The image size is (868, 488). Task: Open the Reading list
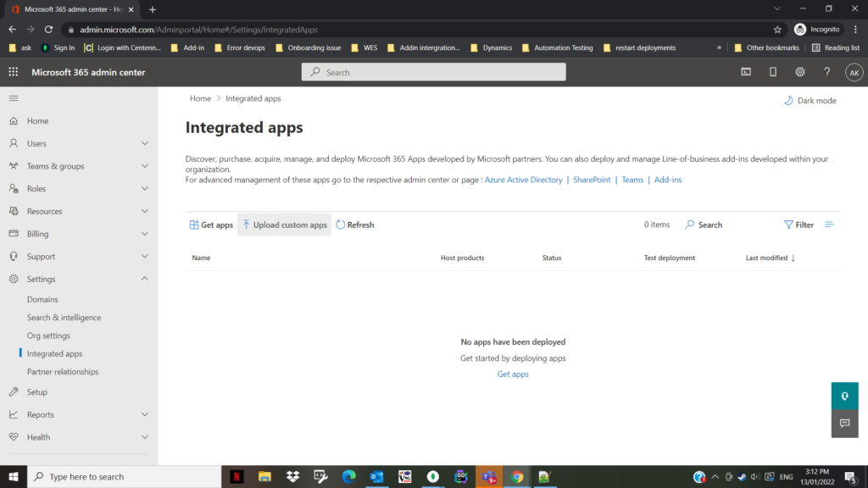[x=835, y=47]
